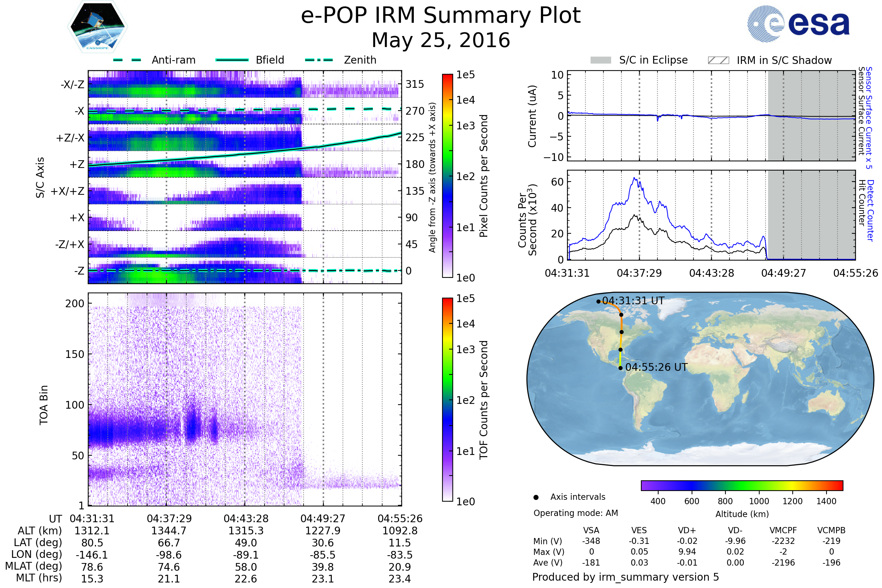Click the Axis intervals black dot marker
This screenshot has width=882, height=588.
(536, 497)
